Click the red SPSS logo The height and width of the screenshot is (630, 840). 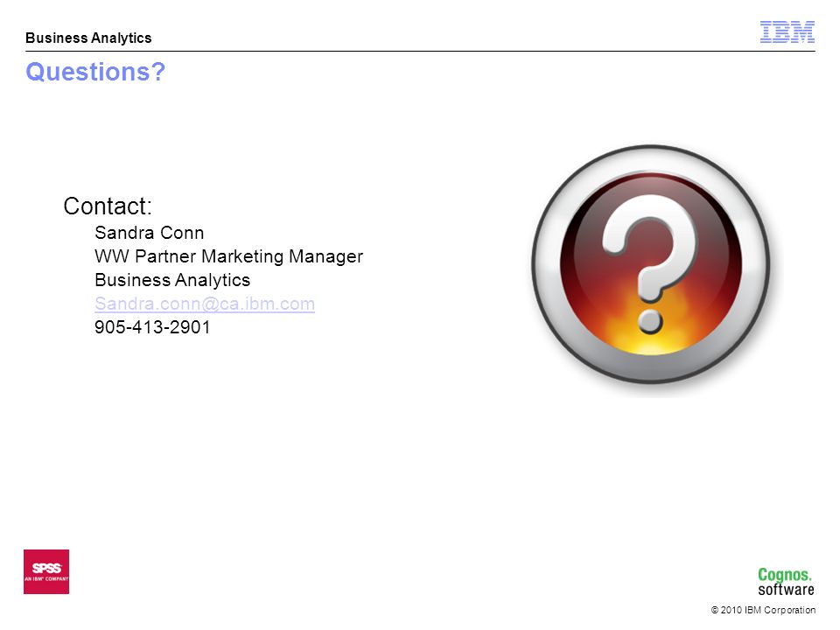46,571
